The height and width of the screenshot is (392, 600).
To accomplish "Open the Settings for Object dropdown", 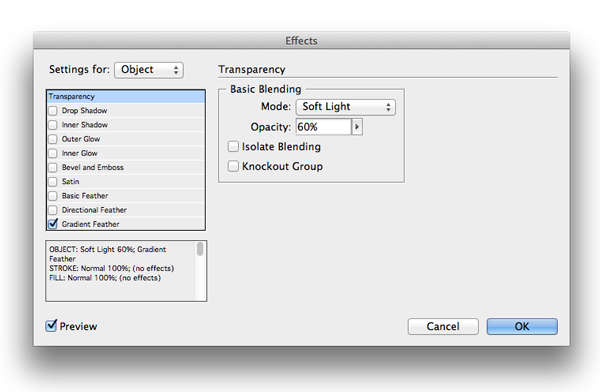I will pyautogui.click(x=149, y=70).
